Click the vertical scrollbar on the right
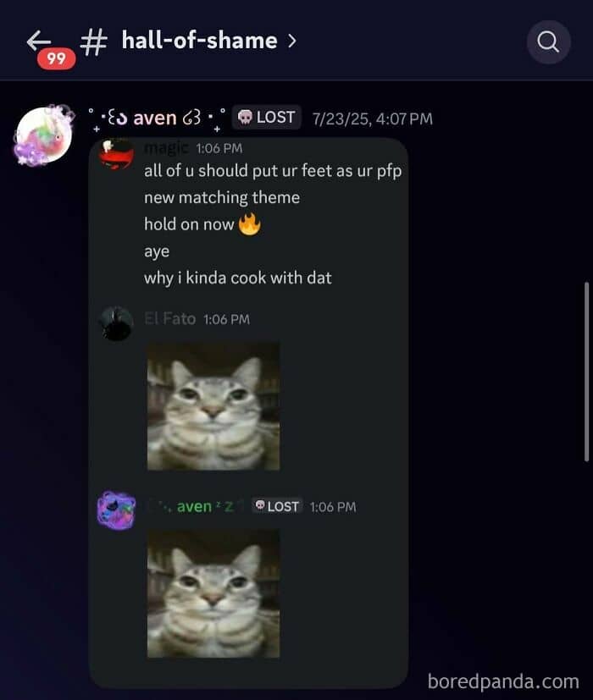This screenshot has width=593, height=700. (587, 372)
